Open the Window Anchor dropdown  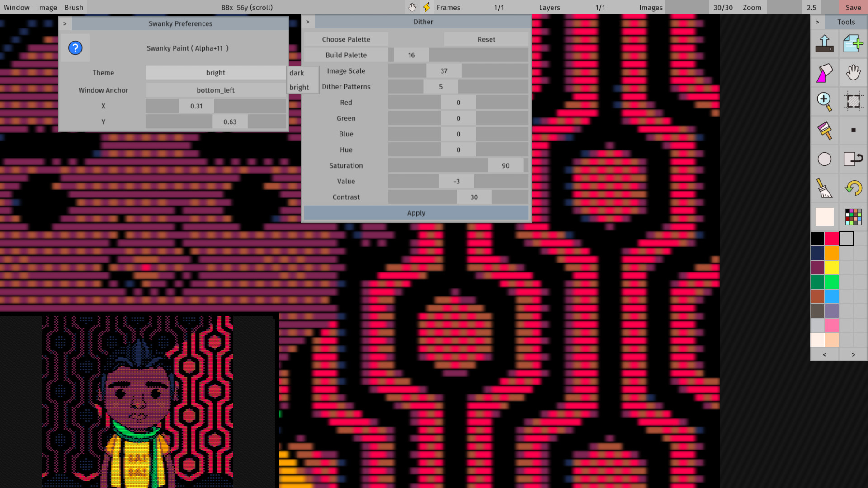(x=216, y=90)
